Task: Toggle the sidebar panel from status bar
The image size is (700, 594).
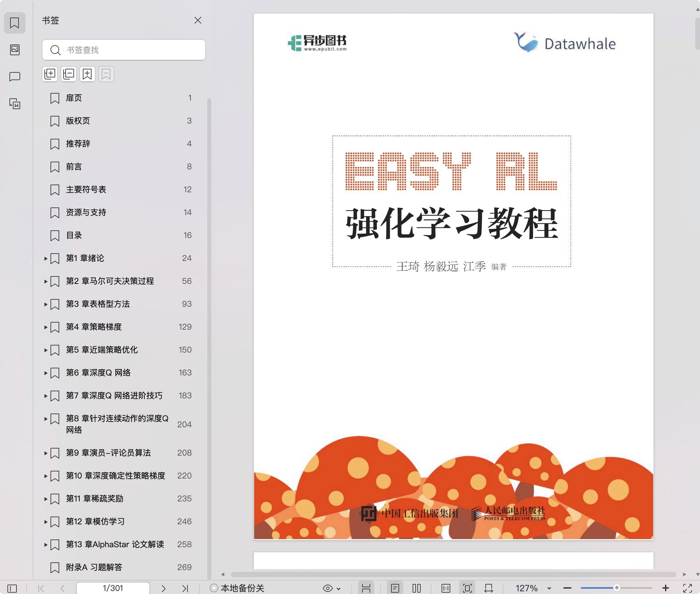Action: pyautogui.click(x=12, y=588)
